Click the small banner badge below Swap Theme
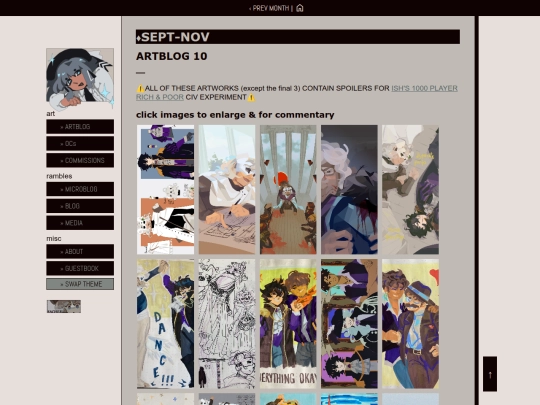Viewport: 540px width, 405px height. [64, 306]
